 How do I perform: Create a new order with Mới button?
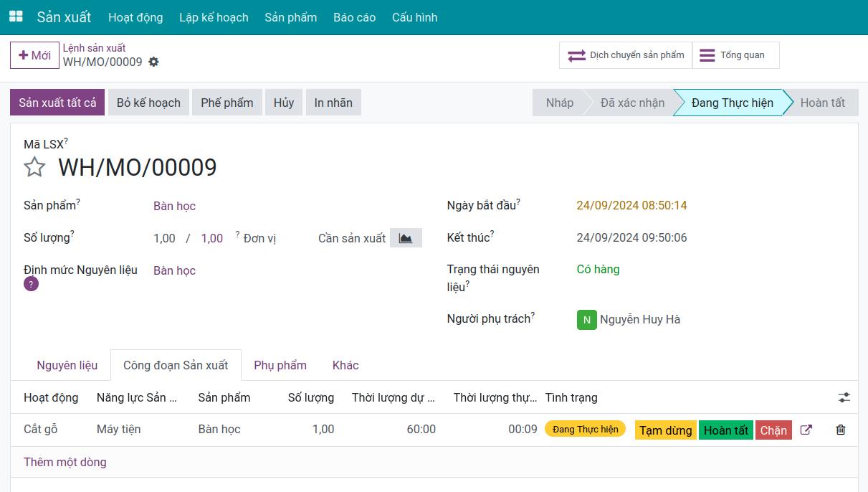(x=34, y=55)
